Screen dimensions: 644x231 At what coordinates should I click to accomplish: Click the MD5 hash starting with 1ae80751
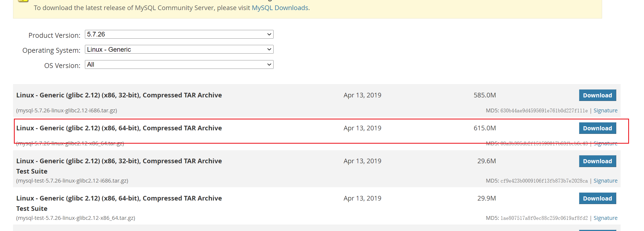544,218
